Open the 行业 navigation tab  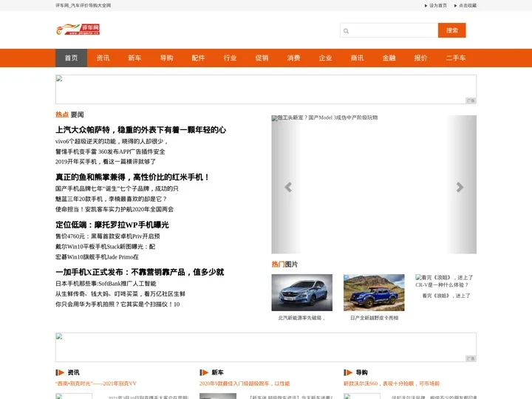point(230,58)
